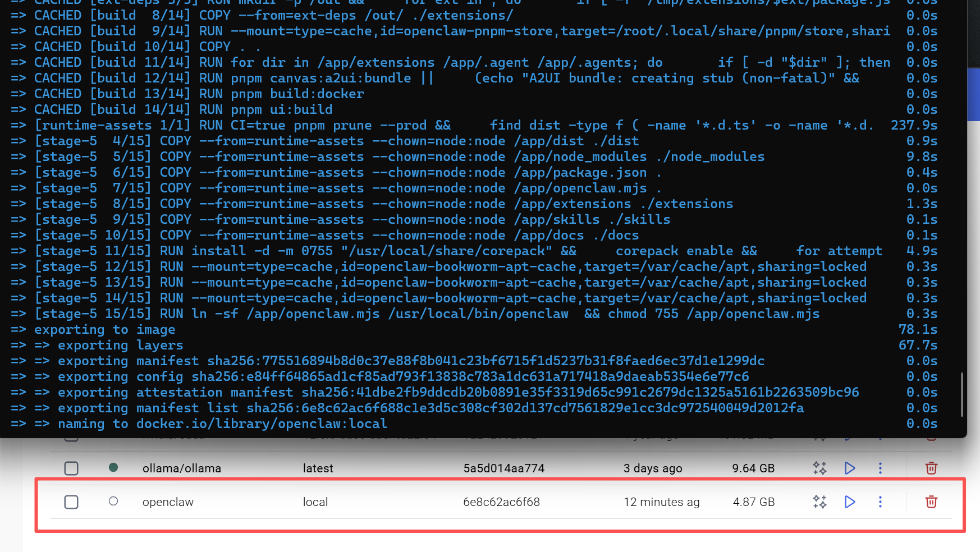Click the terminal's vertical scrollbar thumb

pos(962,394)
